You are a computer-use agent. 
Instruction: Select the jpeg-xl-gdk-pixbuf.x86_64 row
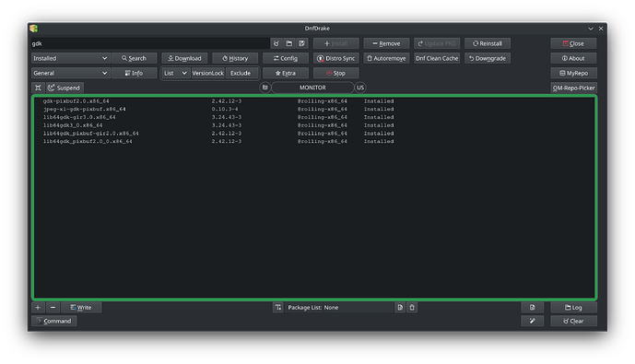[314, 110]
